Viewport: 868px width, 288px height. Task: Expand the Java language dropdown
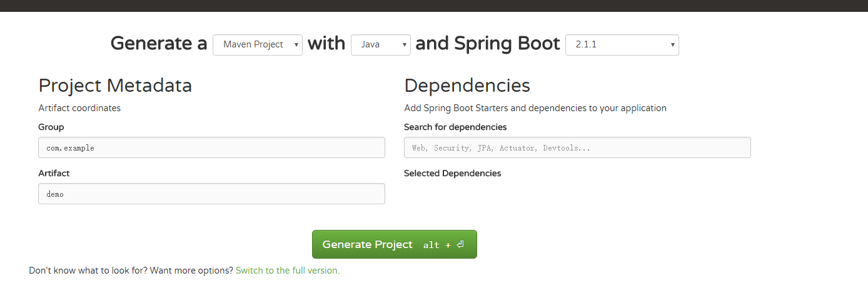380,45
